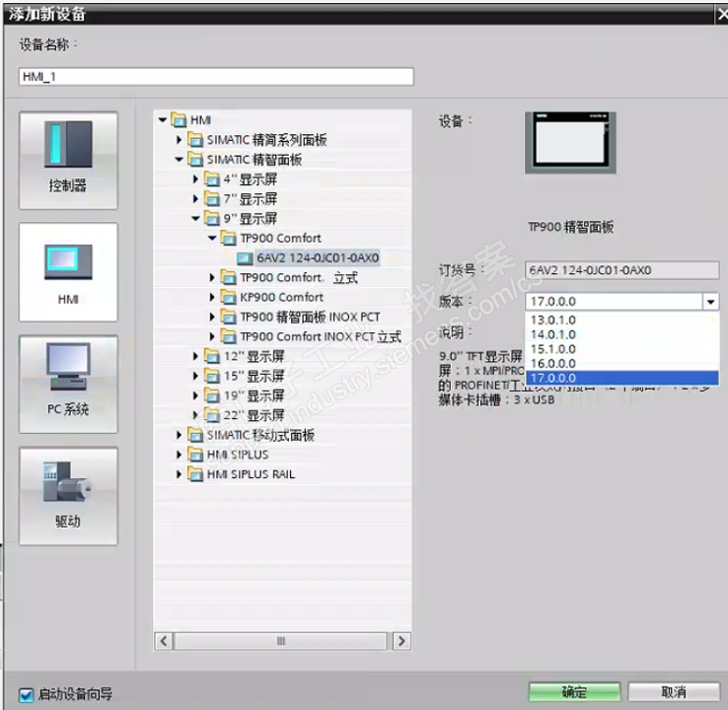Expand the 22'' 显示屏 node arrow
The width and height of the screenshot is (728, 710).
tap(196, 415)
